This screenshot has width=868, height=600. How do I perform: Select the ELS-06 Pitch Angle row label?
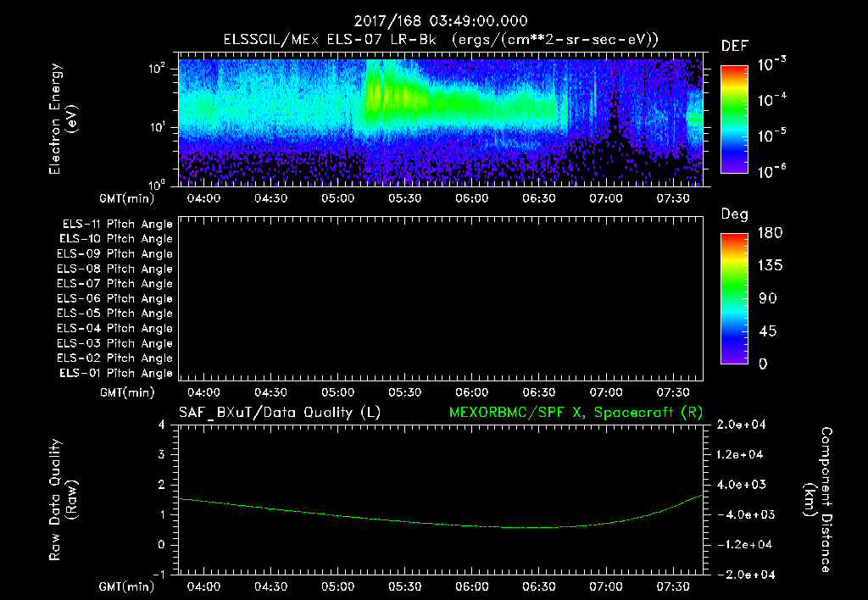114,299
